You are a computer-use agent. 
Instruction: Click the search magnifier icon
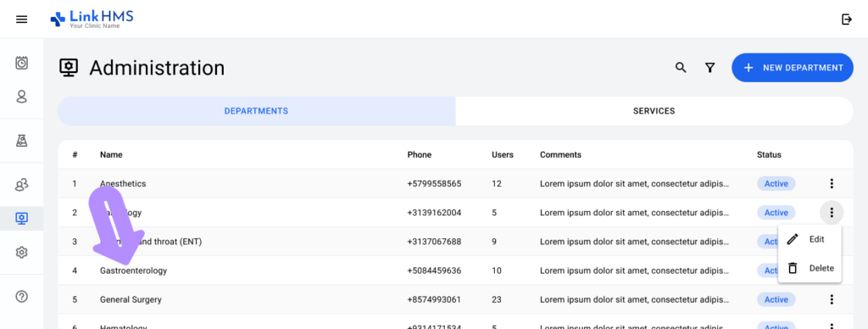(x=681, y=68)
